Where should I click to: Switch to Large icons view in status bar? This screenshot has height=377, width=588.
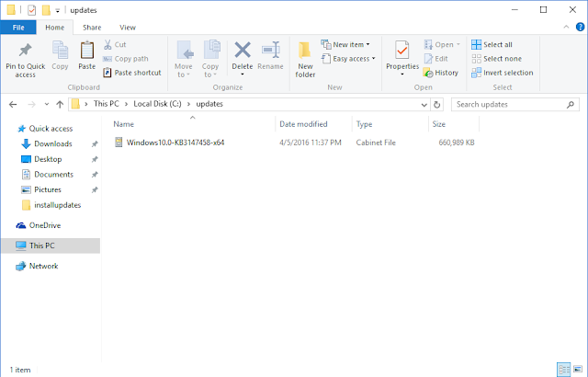pos(578,370)
